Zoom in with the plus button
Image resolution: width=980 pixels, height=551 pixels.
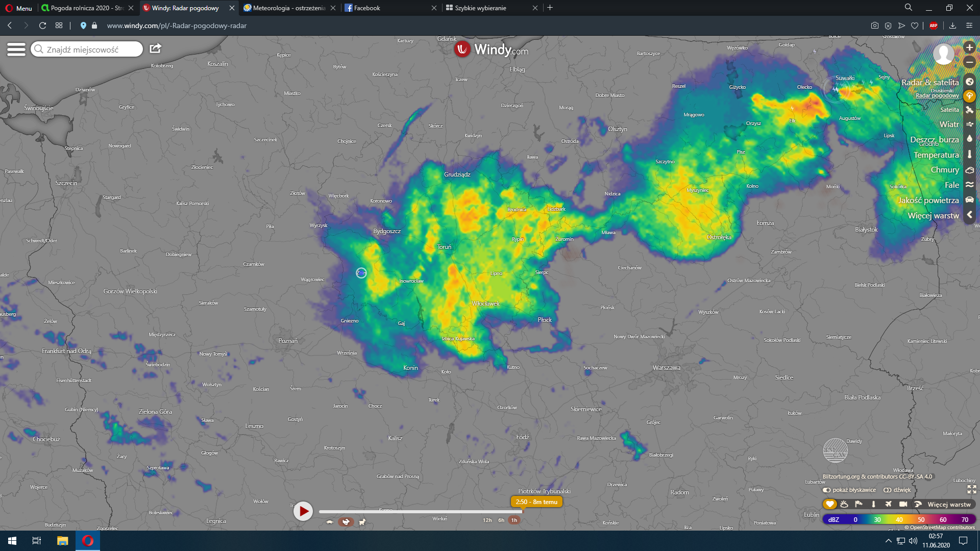[969, 47]
